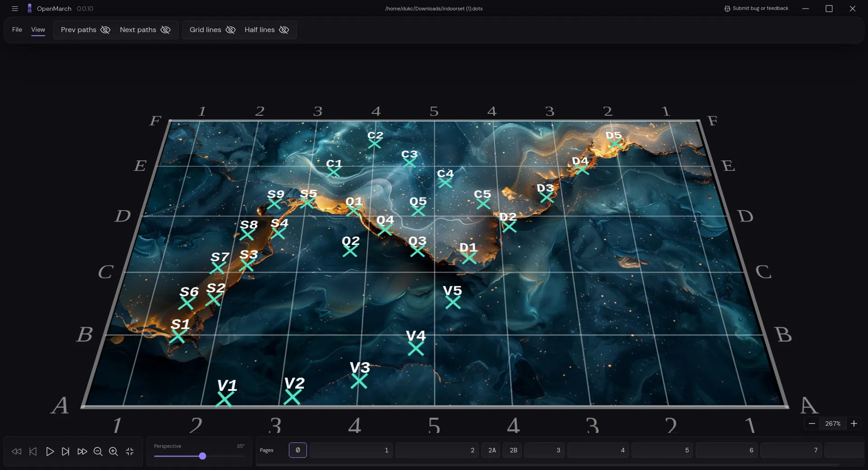The width and height of the screenshot is (868, 470).
Task: Rewind to the beginning of the show
Action: click(16, 451)
